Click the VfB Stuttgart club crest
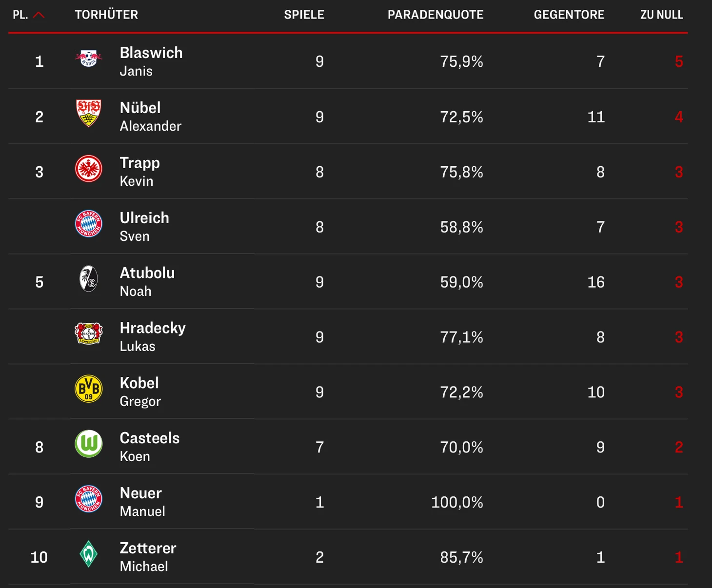Viewport: 712px width, 588px height. coord(88,113)
